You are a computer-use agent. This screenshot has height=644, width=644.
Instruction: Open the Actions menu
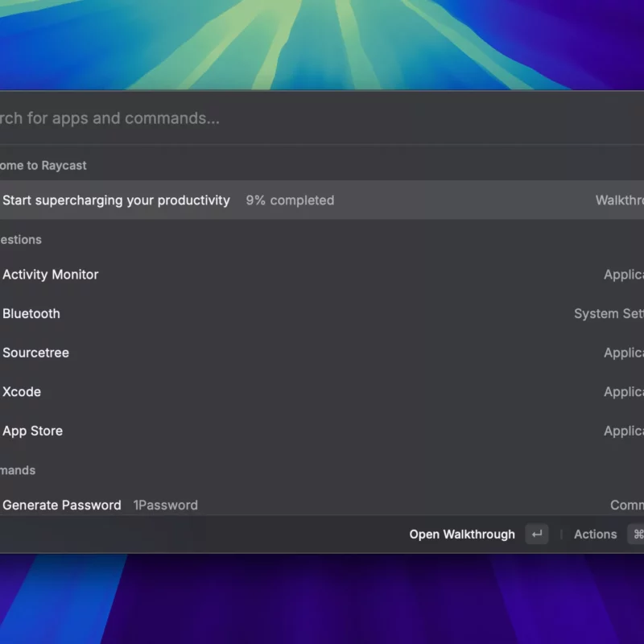tap(595, 535)
